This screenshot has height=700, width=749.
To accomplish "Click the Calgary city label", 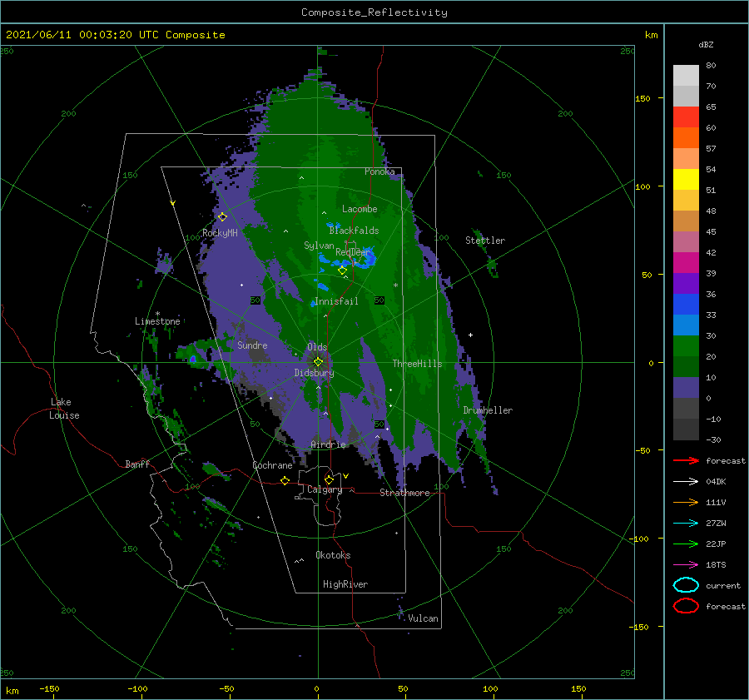I will [325, 489].
